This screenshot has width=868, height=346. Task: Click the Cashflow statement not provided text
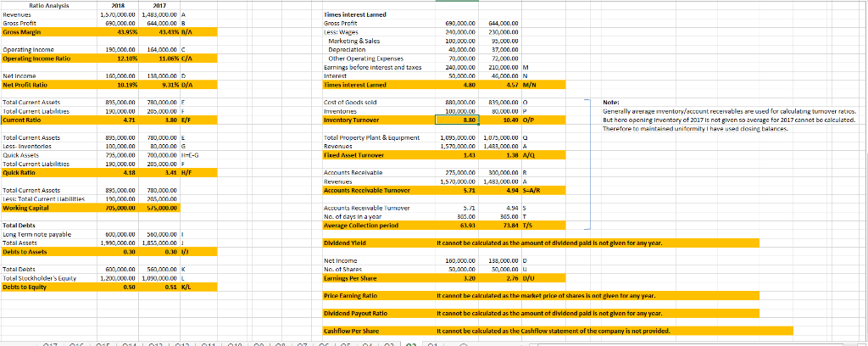(x=554, y=332)
